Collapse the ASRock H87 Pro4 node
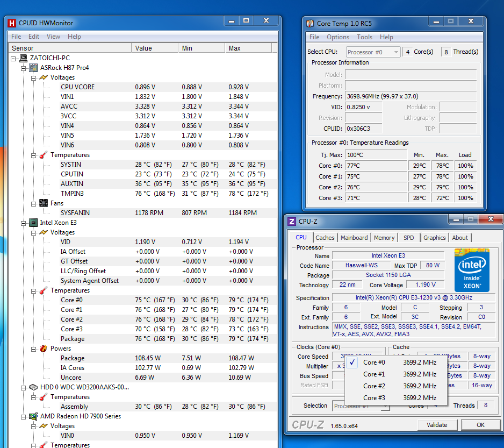Viewport: 504px width, 448px height. (24, 68)
